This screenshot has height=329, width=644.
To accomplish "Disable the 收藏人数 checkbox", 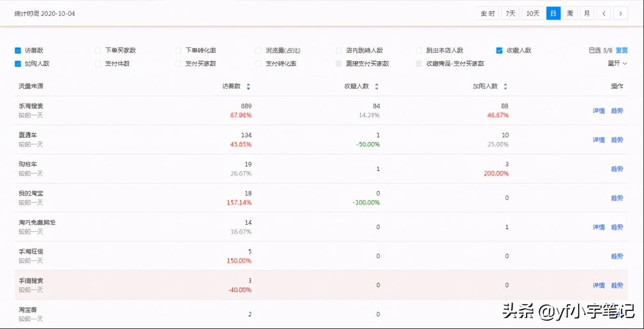I will click(x=499, y=50).
